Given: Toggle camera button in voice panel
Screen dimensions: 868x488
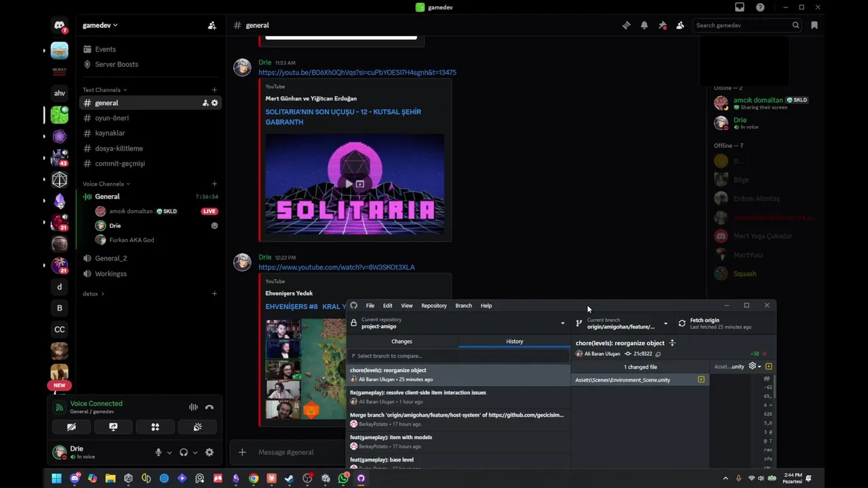Looking at the screenshot, I should 71,427.
